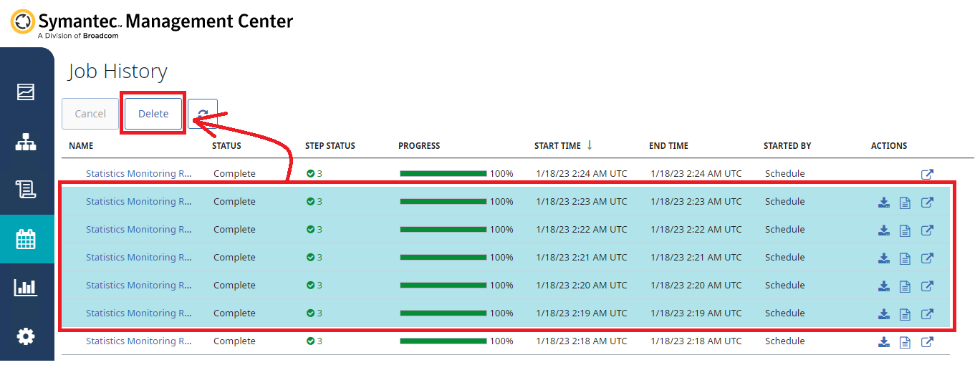Screen dimensions: 980x370
Task: Sort by Start Time column header
Action: pos(557,146)
